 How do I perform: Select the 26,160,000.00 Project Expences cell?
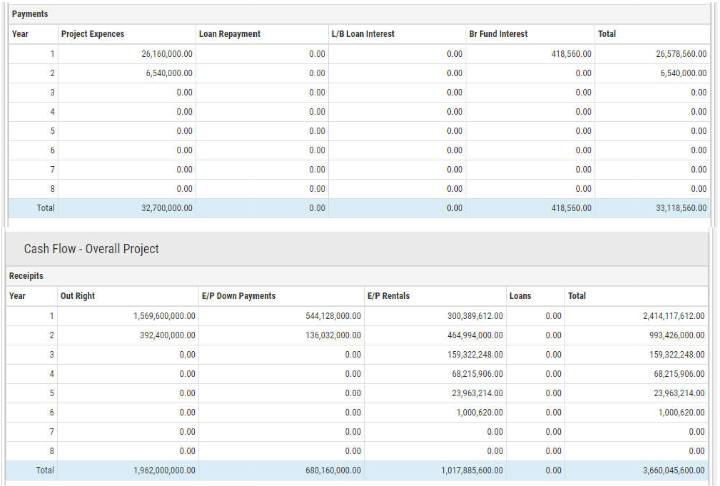(166, 54)
